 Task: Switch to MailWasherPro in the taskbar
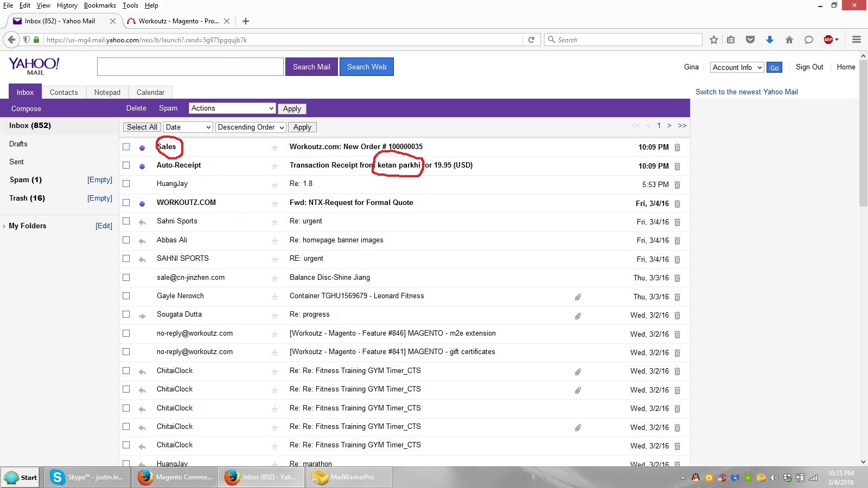349,477
